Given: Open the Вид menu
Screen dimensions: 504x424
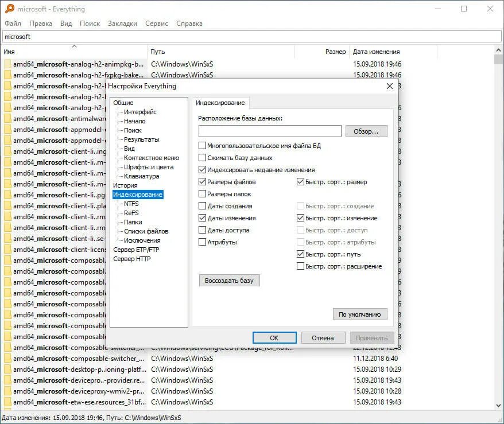Looking at the screenshot, I should (66, 24).
